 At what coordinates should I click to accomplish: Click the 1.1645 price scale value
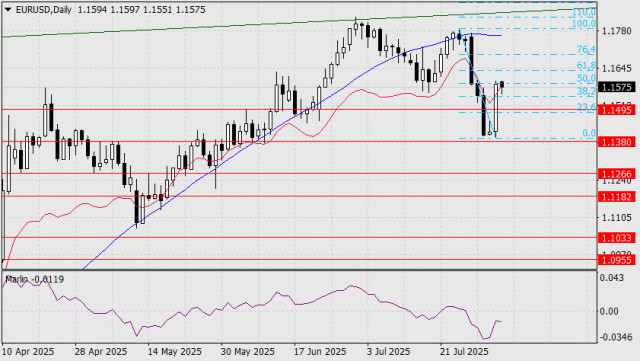point(616,68)
